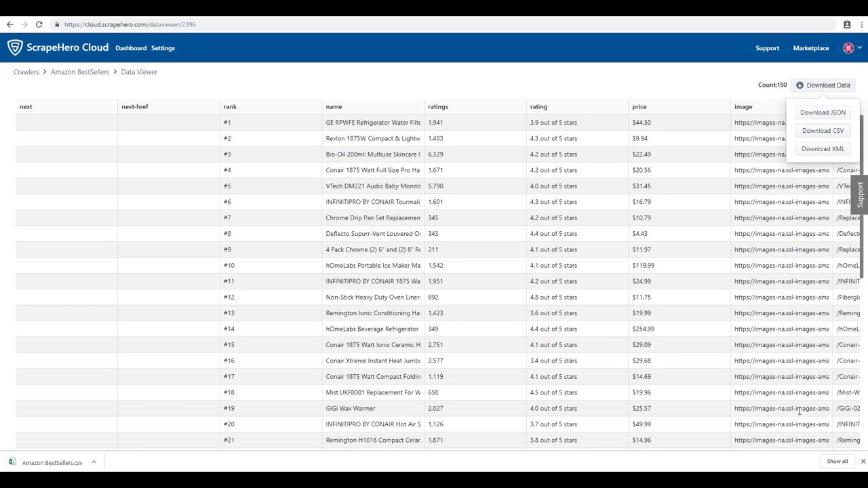Open the browser profile icon
The height and width of the screenshot is (488, 868).
coord(847,24)
